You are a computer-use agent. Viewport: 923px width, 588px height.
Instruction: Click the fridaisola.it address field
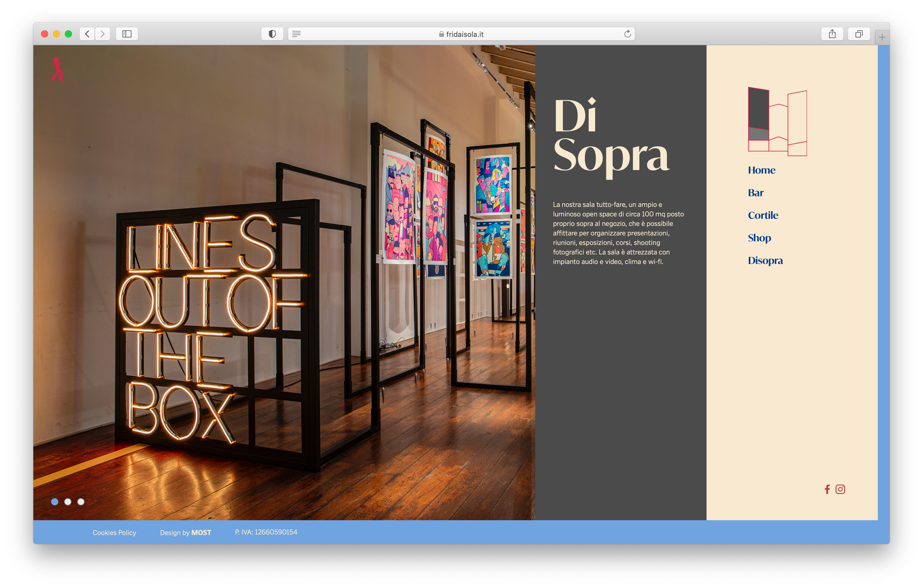click(461, 34)
